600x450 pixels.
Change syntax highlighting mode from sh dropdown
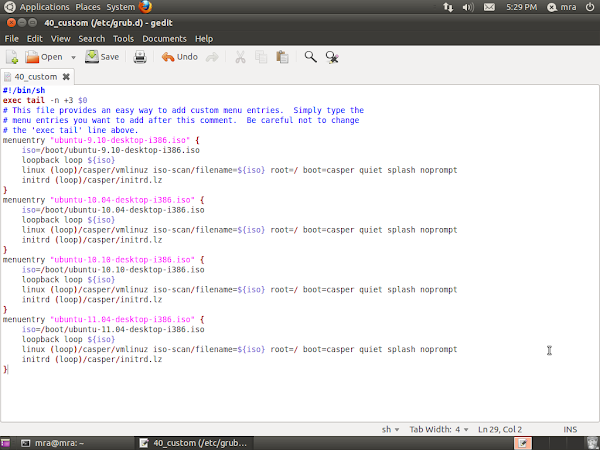click(x=390, y=429)
